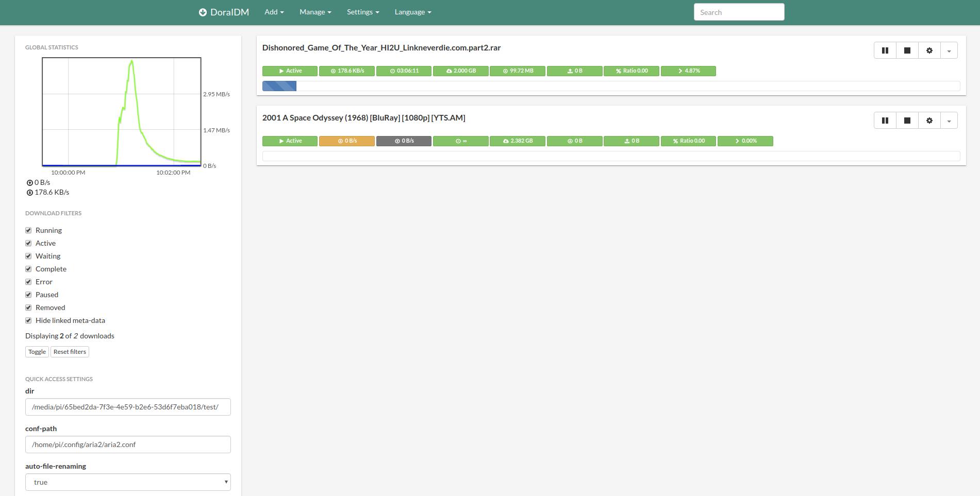Viewport: 980px width, 496px height.
Task: Open settings gear for Dishonored download
Action: (929, 50)
